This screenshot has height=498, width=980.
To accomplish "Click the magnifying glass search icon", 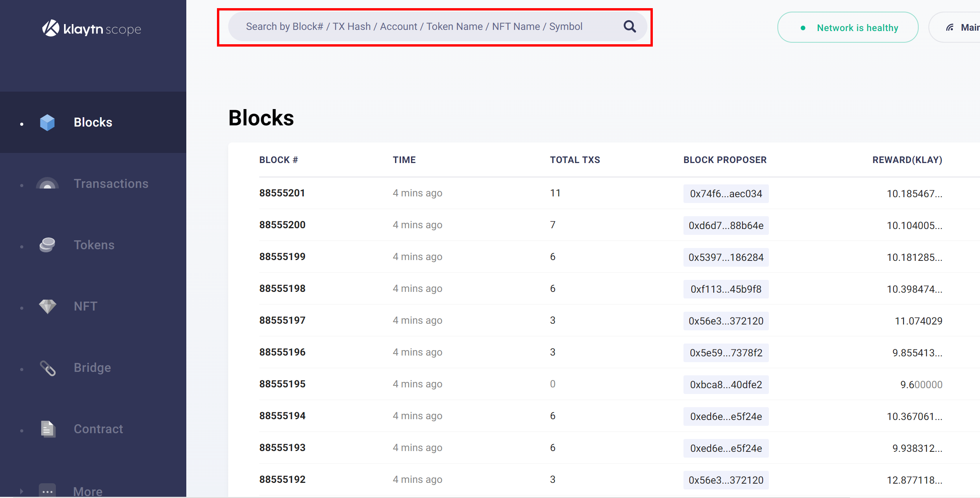I will pos(630,26).
